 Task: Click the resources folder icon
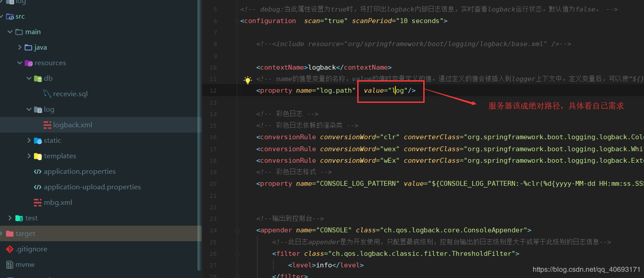(x=28, y=63)
